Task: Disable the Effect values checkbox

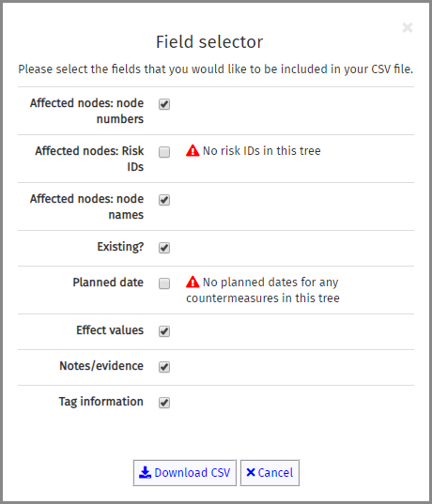Action: (164, 331)
